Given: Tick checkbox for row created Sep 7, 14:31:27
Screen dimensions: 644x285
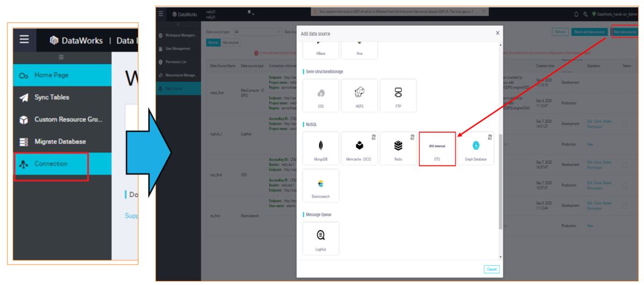Looking at the screenshot, I should pyautogui.click(x=625, y=124).
